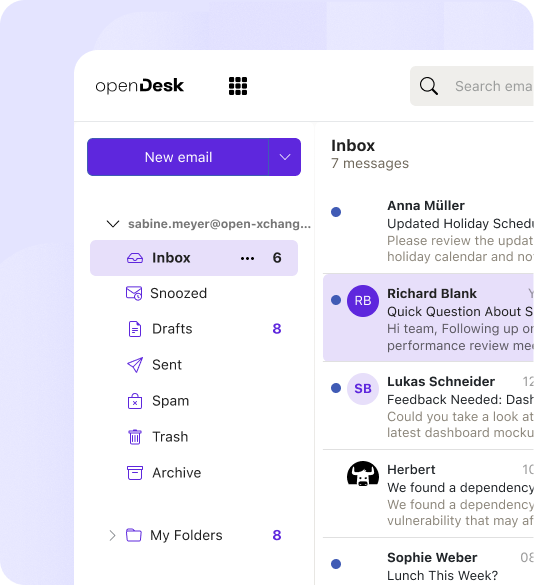Compose with the New email button

(x=178, y=157)
